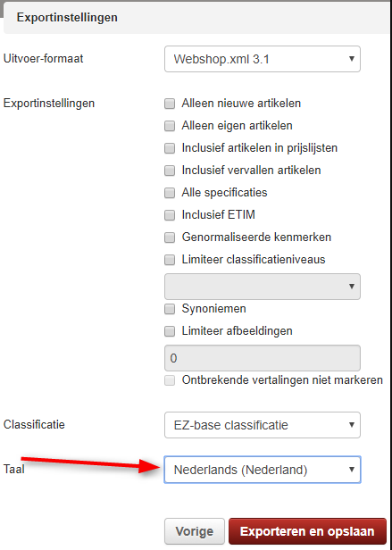Screen dimensions: 392x550
Task: Toggle Ontbrekende vertalingen niet markeren
Action: pos(170,380)
